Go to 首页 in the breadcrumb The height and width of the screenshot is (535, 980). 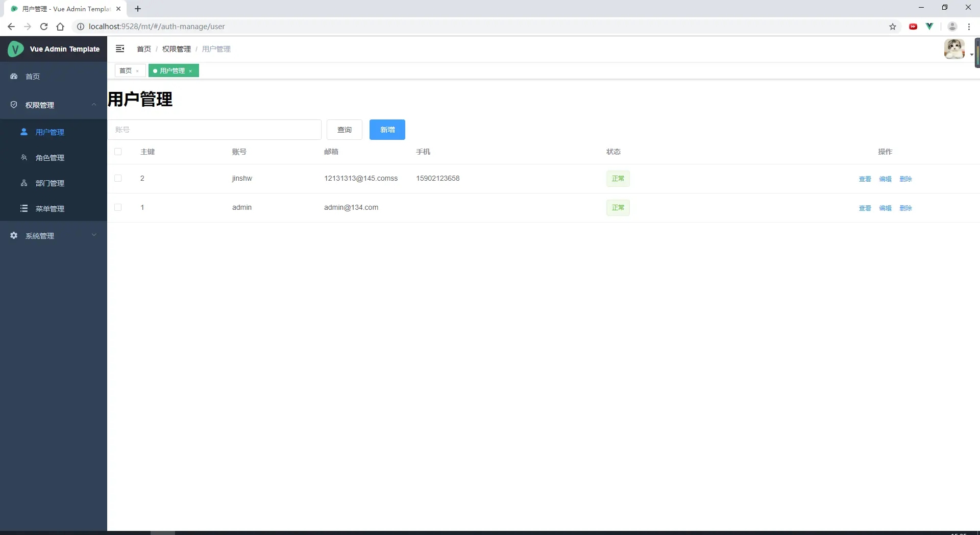[x=144, y=49]
